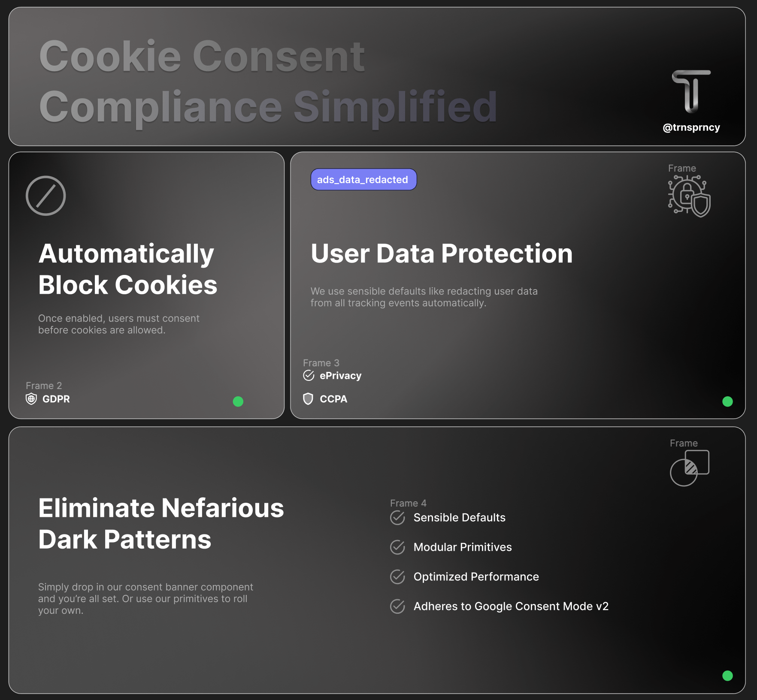Click the data protection lock shield icon
Screen dimensions: 757x700
(689, 196)
